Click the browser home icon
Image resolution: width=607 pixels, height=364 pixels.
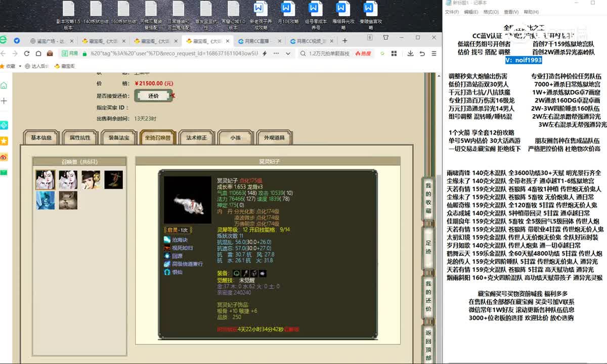point(37,53)
